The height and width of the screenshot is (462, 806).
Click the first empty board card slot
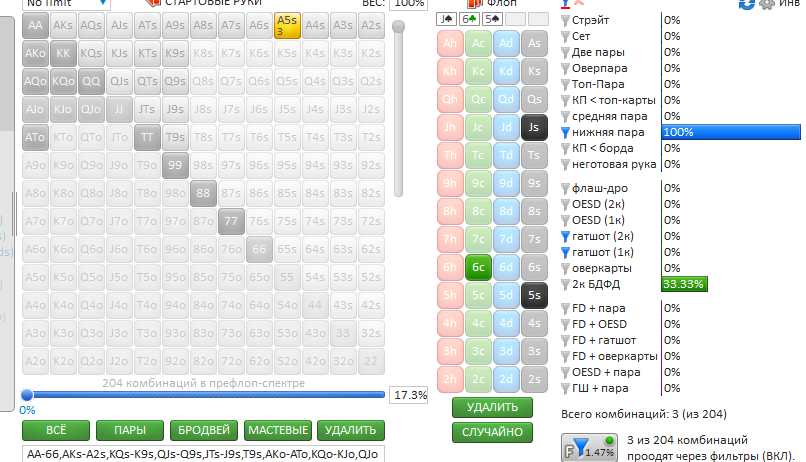pos(515,20)
